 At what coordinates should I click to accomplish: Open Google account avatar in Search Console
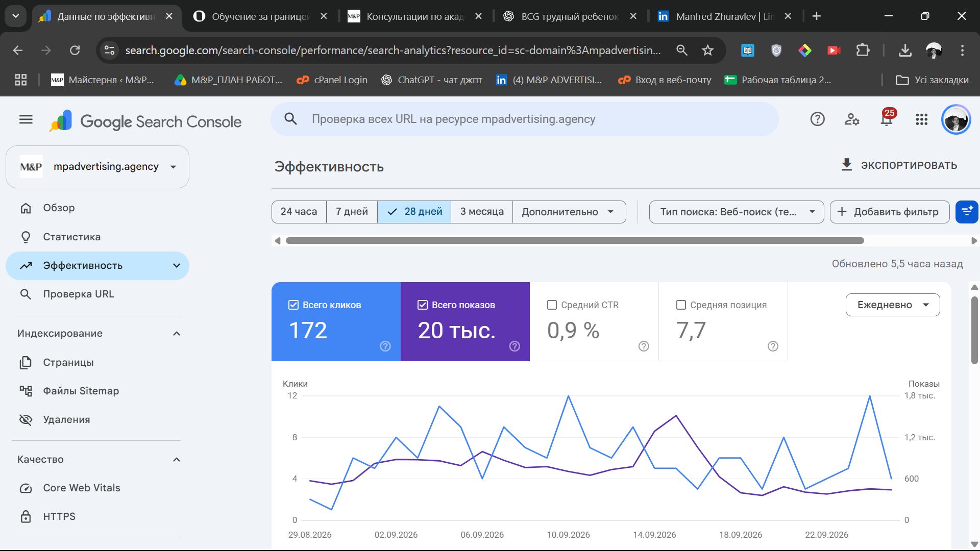956,120
